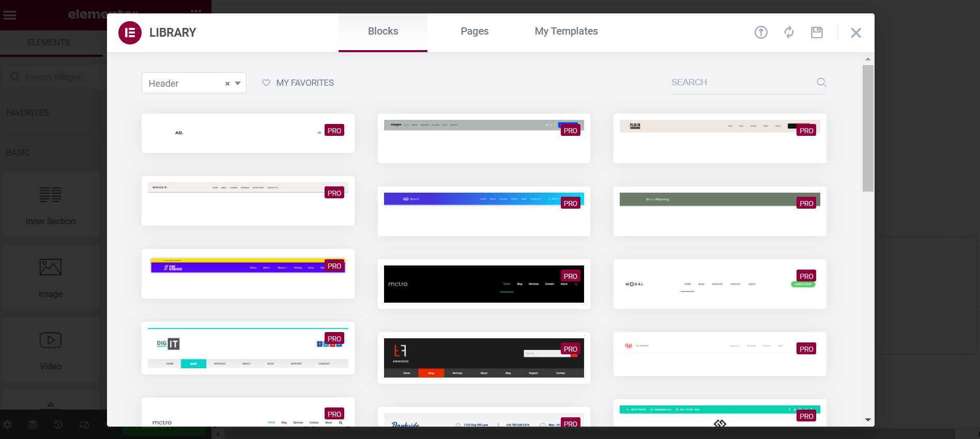Switch to the Blocks tab

click(x=383, y=32)
